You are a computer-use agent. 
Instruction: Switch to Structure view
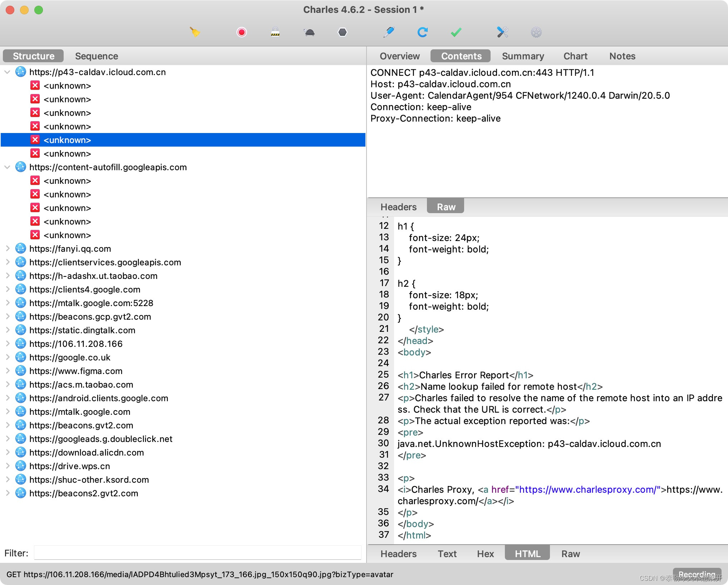(x=33, y=56)
